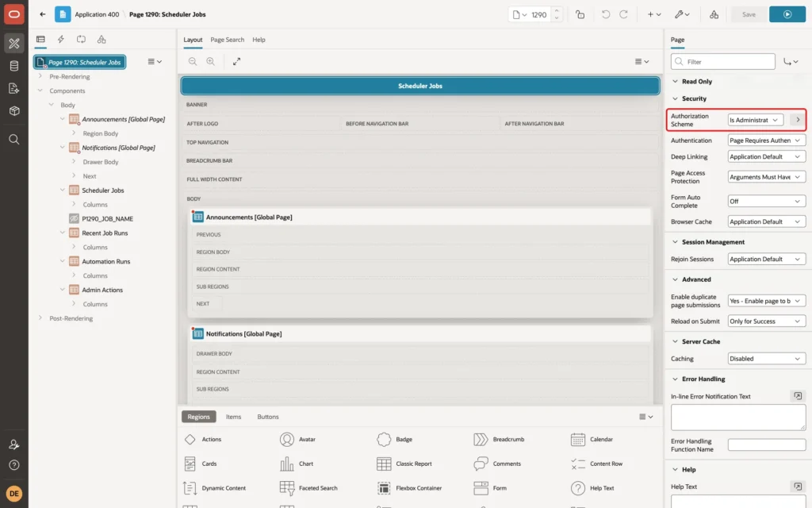Click the DE user avatar
812x508 pixels.
tap(14, 494)
